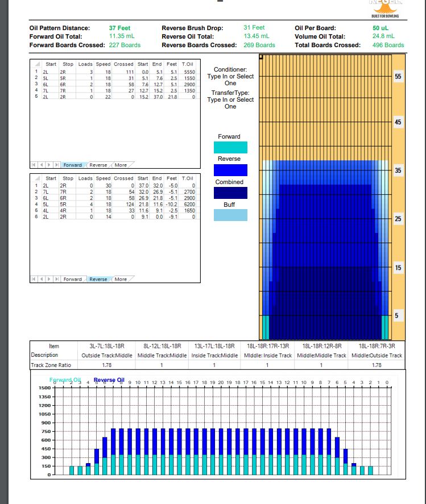This screenshot has height=504, width=426.
Task: Click the '496 Boards' total crossed value
Action: point(388,45)
